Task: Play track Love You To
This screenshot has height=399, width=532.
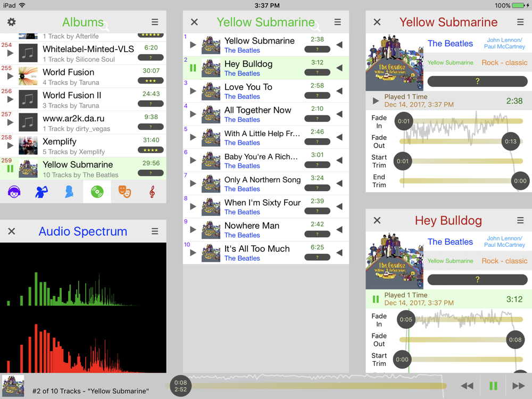Action: 193,91
